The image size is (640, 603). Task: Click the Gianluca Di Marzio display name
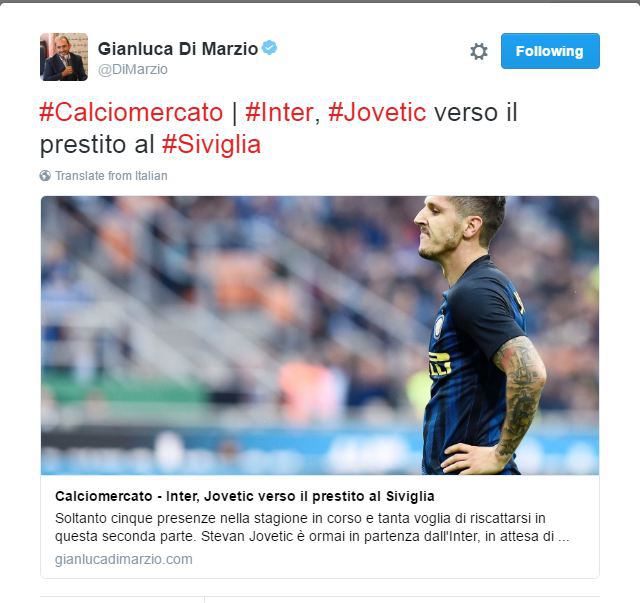tap(178, 49)
